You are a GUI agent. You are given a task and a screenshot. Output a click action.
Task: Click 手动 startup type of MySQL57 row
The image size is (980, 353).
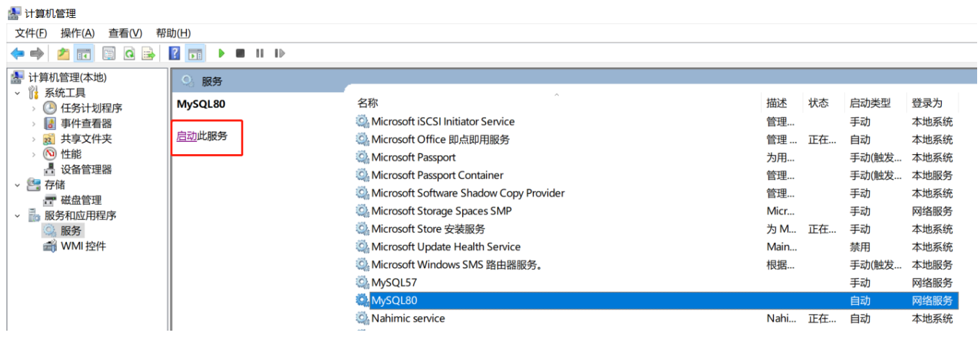point(860,282)
